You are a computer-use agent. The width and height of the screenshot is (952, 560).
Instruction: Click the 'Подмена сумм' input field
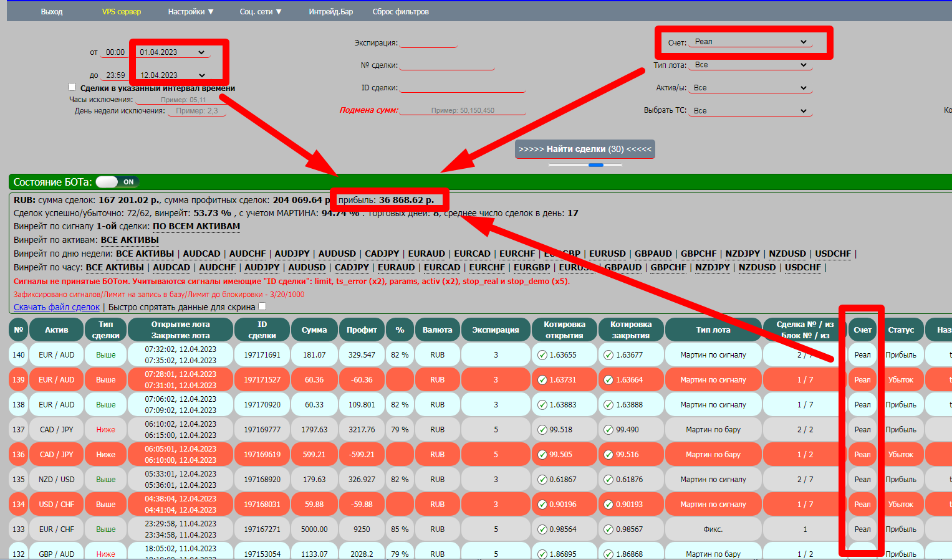[x=463, y=110]
